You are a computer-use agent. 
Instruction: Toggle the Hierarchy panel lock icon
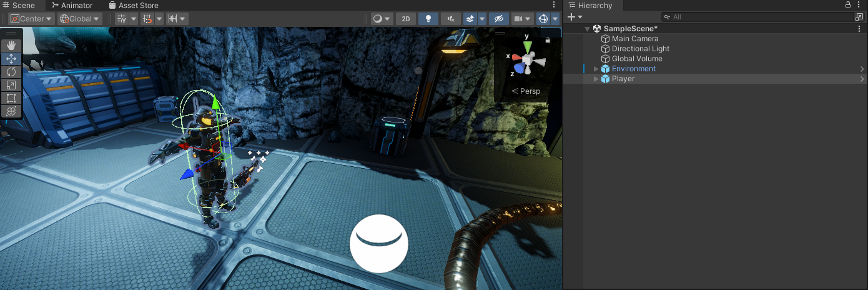pos(847,5)
